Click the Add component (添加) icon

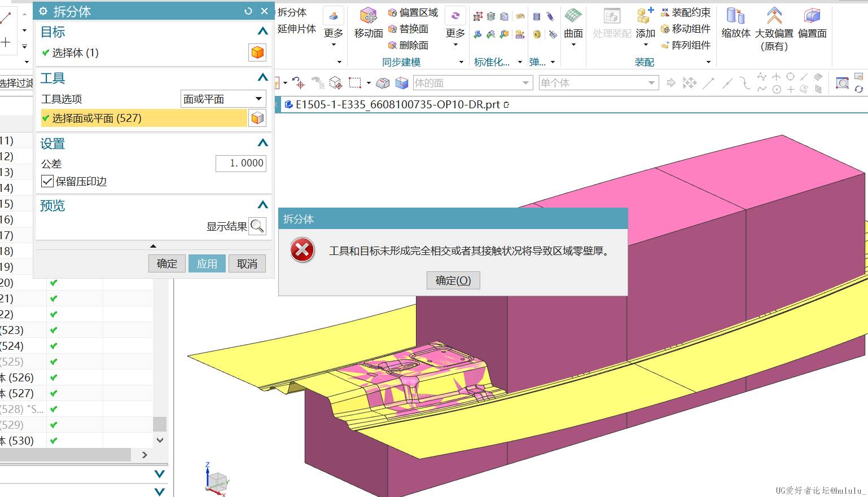pyautogui.click(x=645, y=16)
